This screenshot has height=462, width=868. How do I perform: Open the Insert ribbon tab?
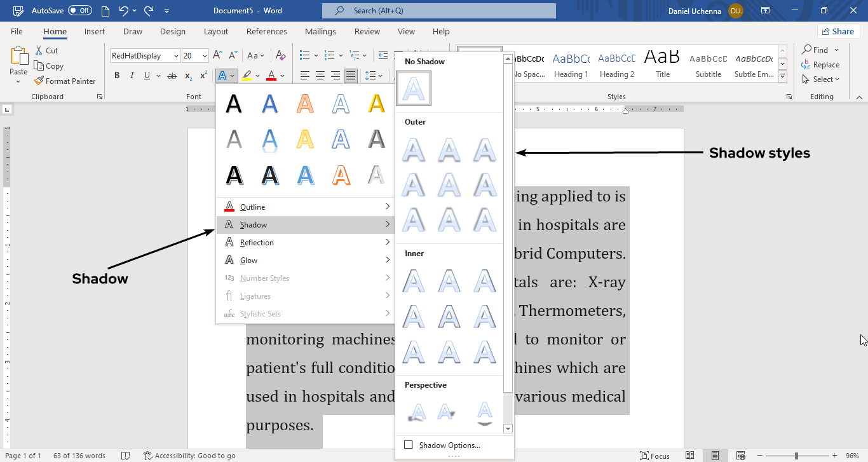(x=95, y=32)
